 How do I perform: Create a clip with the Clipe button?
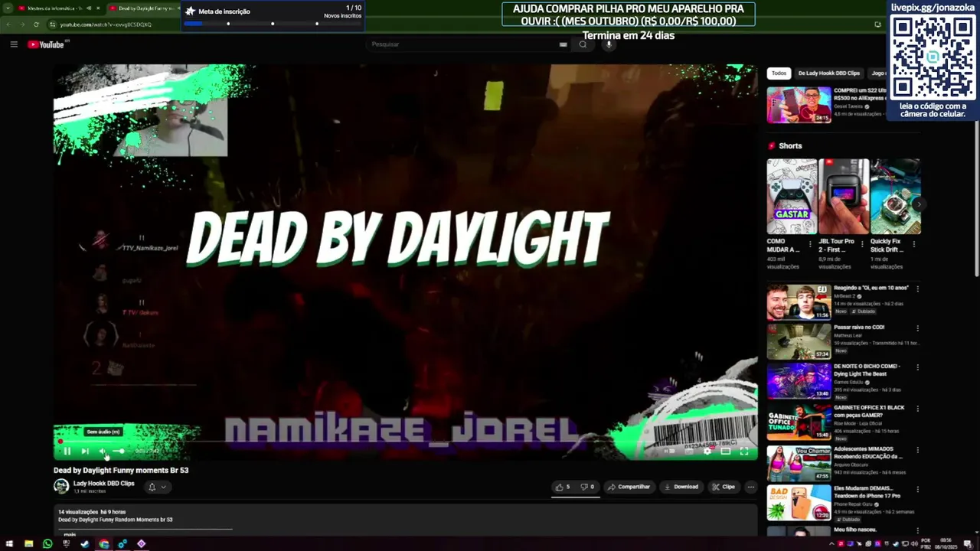pyautogui.click(x=723, y=487)
